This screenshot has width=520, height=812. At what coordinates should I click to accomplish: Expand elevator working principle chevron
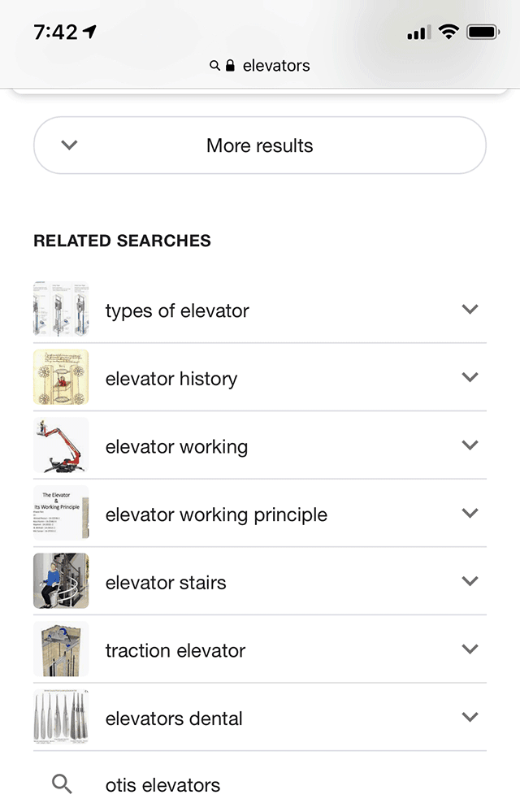pyautogui.click(x=470, y=514)
